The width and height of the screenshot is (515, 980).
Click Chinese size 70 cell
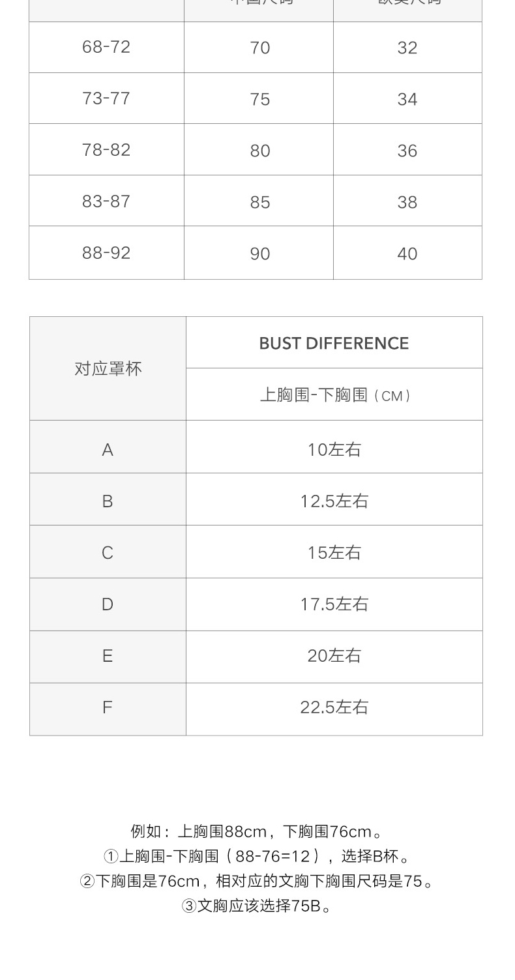(x=259, y=48)
